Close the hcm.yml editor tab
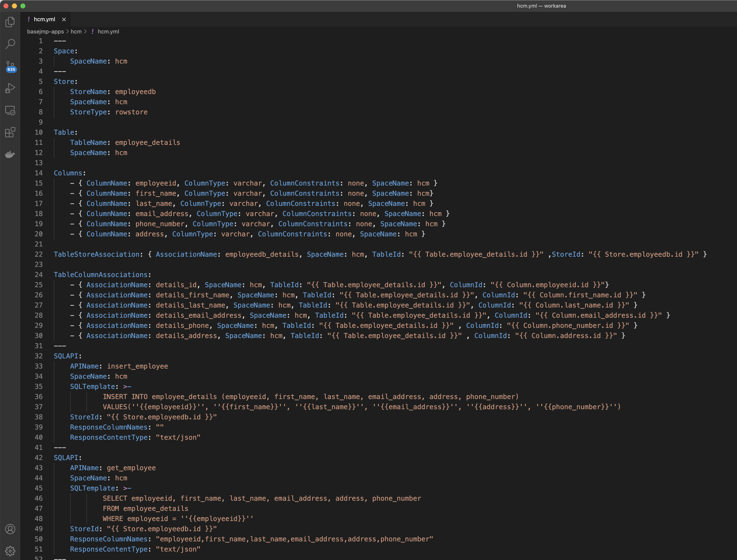This screenshot has width=737, height=560. pyautogui.click(x=64, y=19)
